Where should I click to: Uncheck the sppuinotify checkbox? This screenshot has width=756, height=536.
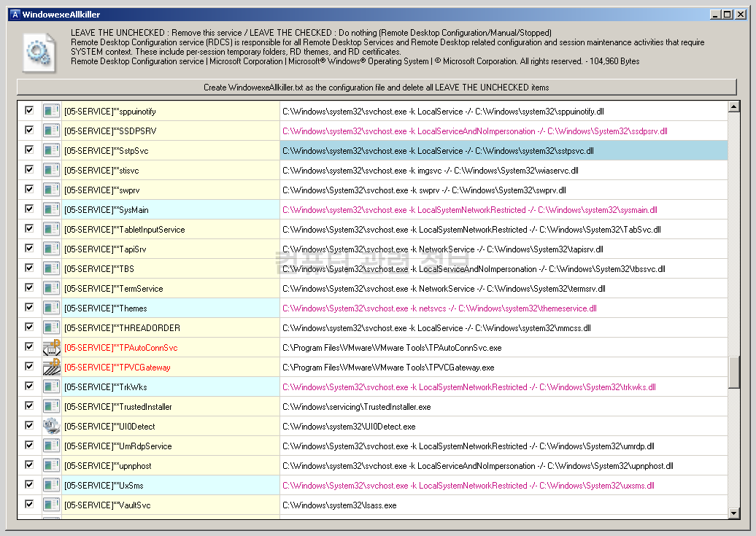(29, 110)
